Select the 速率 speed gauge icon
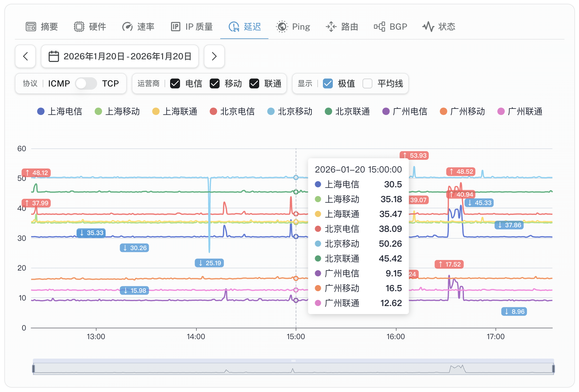The width and height of the screenshot is (579, 392). point(127,27)
